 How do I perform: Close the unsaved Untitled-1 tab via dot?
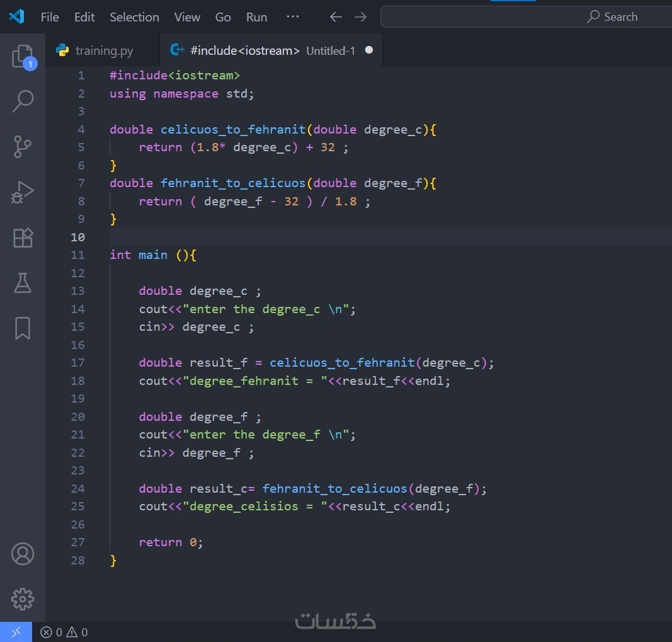pyautogui.click(x=368, y=50)
